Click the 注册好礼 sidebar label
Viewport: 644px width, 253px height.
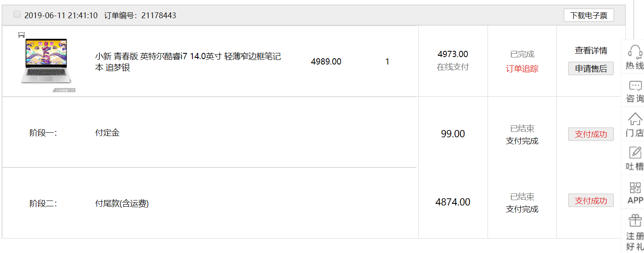point(635,241)
